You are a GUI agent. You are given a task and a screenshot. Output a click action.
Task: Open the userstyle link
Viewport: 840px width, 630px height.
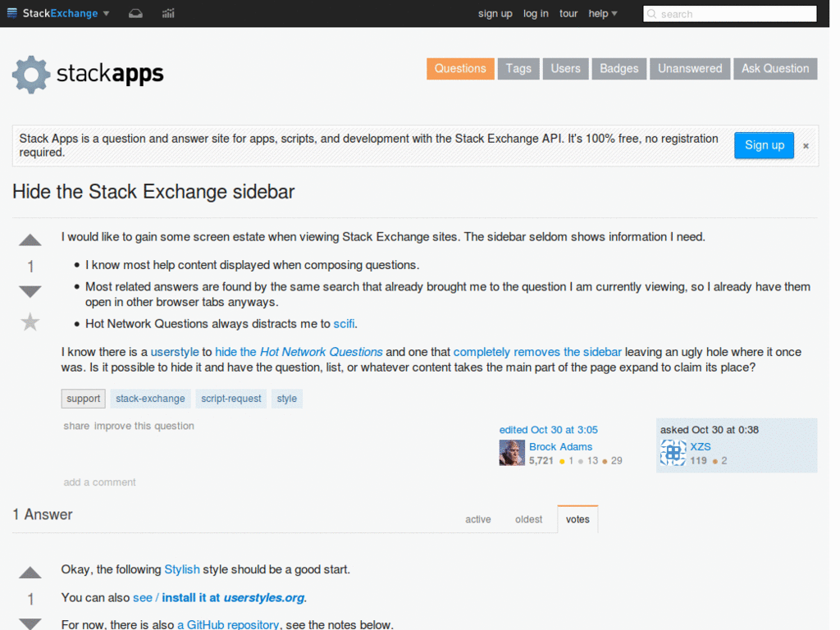tap(175, 352)
